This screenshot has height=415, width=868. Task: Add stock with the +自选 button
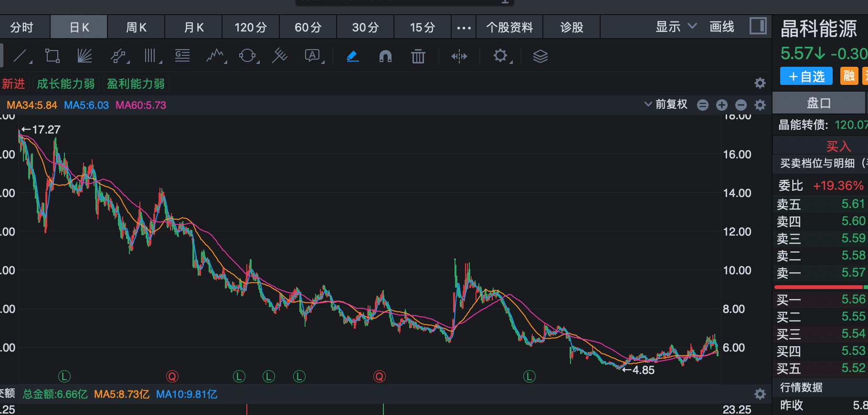[x=806, y=76]
